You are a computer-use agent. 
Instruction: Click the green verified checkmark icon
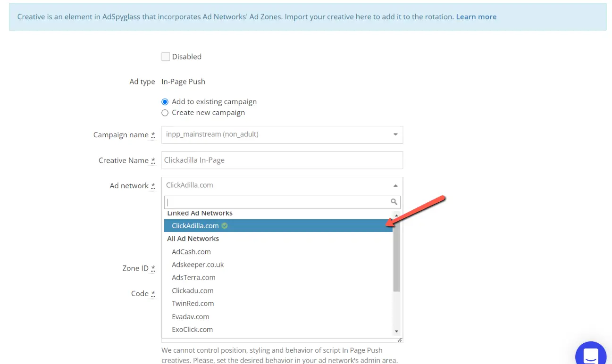pos(225,226)
